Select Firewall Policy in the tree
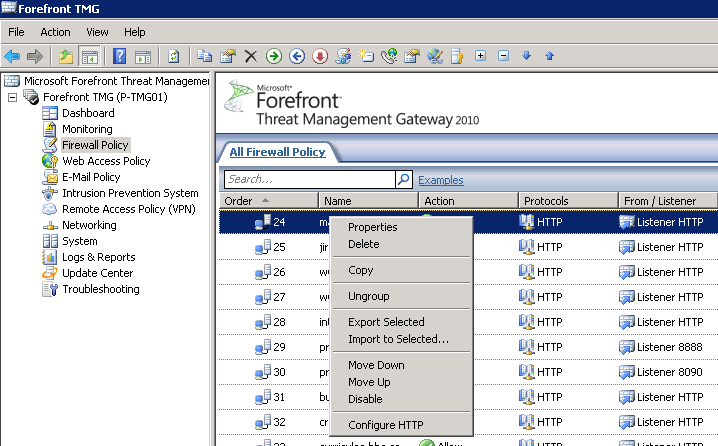Image resolution: width=718 pixels, height=446 pixels. coord(95,145)
